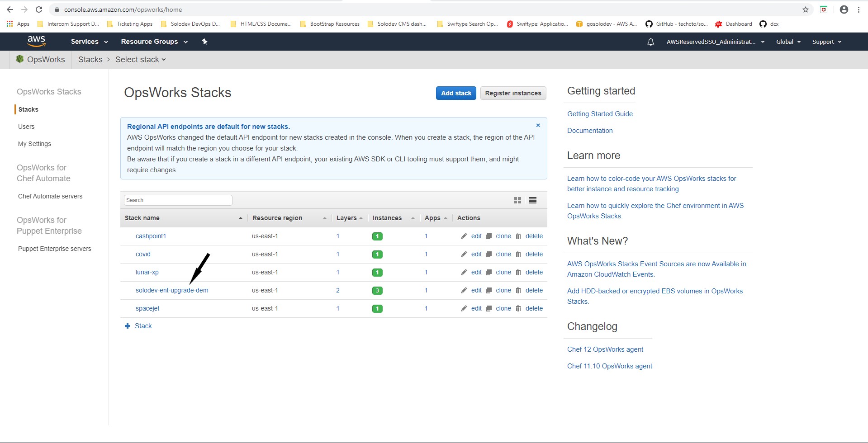
Task: Click the green instances badge for solodev-ent-upgrade-dem
Action: point(377,291)
